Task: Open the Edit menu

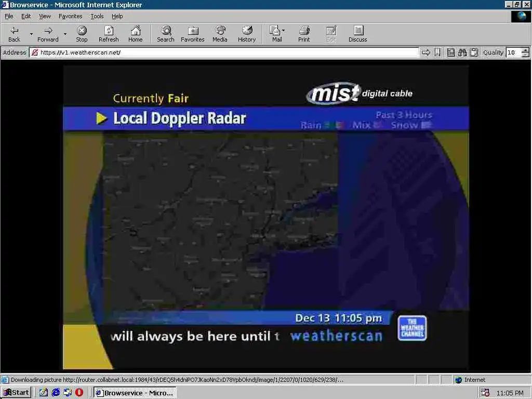Action: (26, 16)
